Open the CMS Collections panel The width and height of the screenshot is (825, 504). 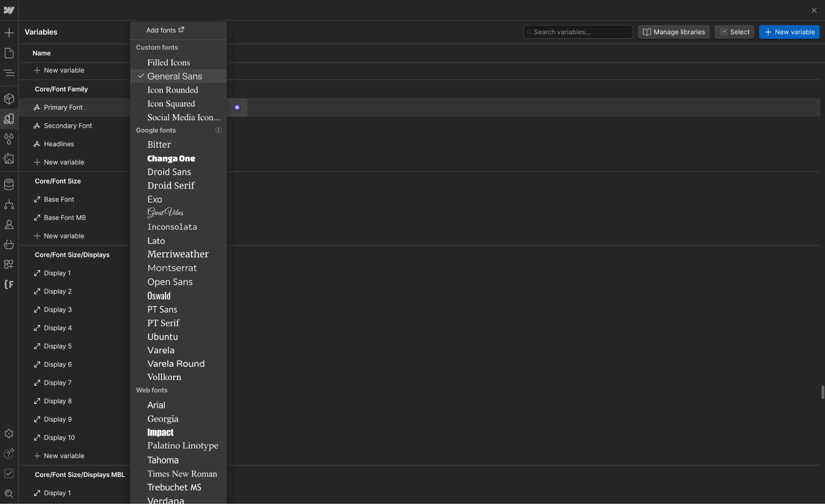pyautogui.click(x=9, y=184)
